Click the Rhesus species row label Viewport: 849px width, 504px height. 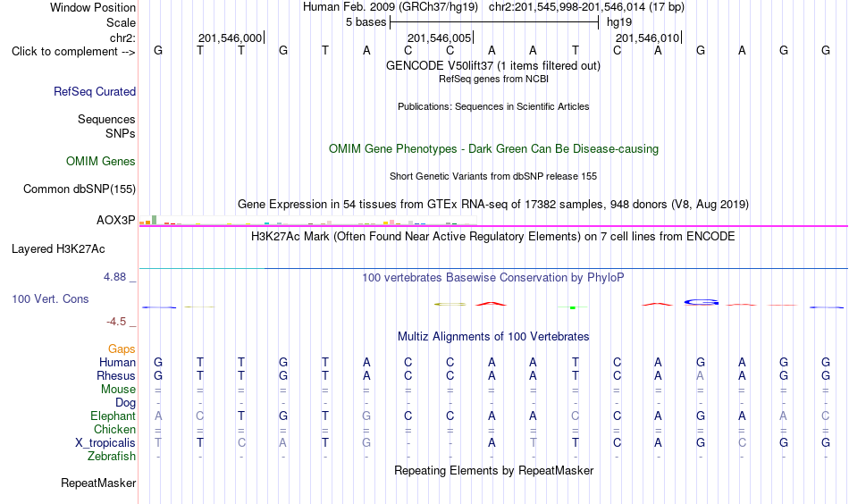click(x=116, y=375)
